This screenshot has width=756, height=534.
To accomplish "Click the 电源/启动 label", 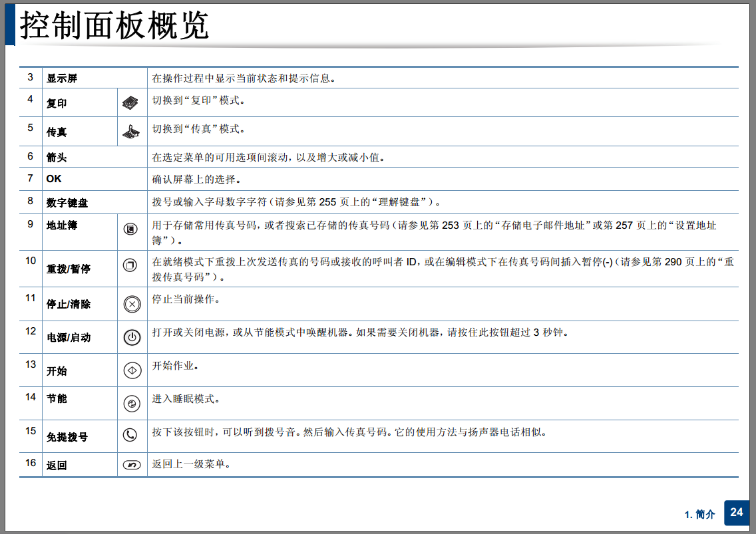I will pyautogui.click(x=69, y=337).
